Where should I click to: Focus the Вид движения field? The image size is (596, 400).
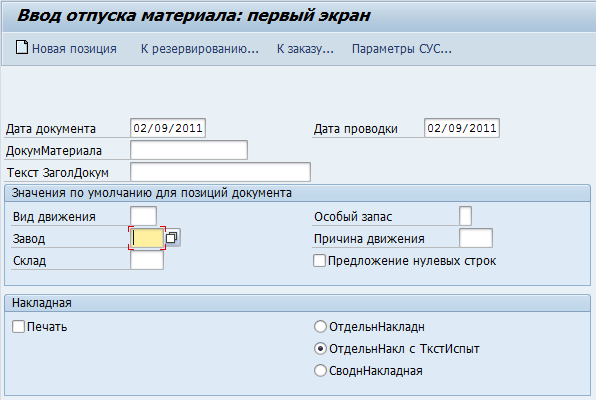coord(143,216)
